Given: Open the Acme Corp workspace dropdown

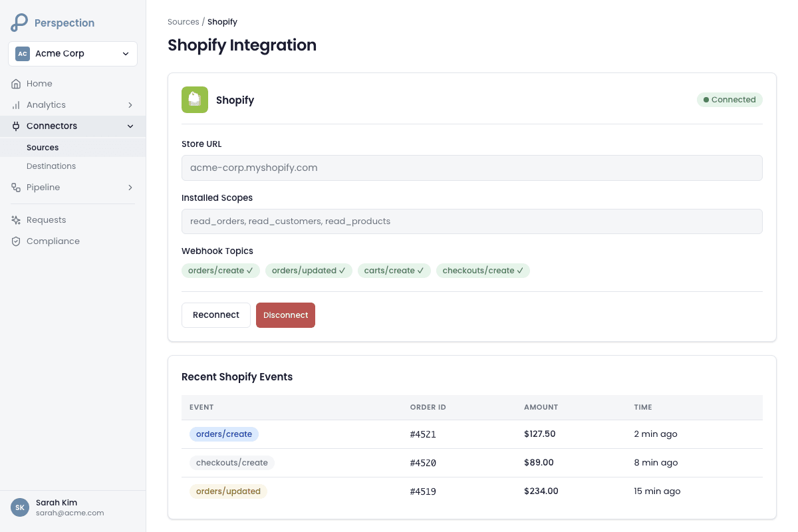Looking at the screenshot, I should pyautogui.click(x=72, y=54).
